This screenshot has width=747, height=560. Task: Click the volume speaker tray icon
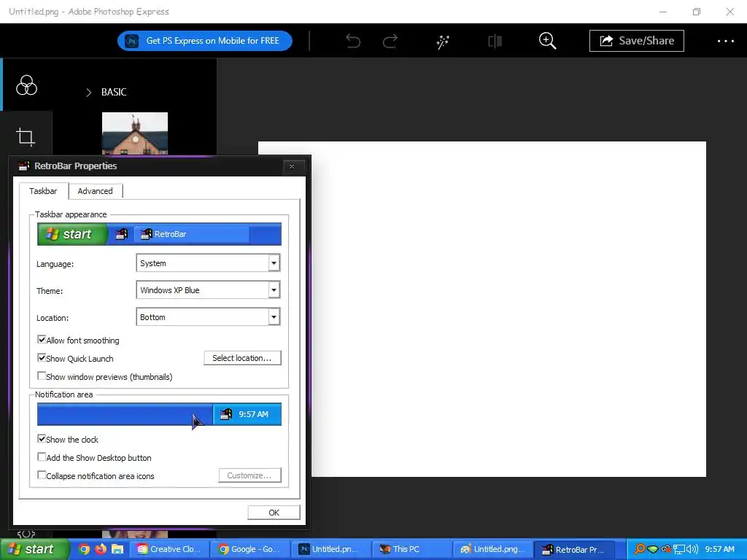pyautogui.click(x=692, y=549)
